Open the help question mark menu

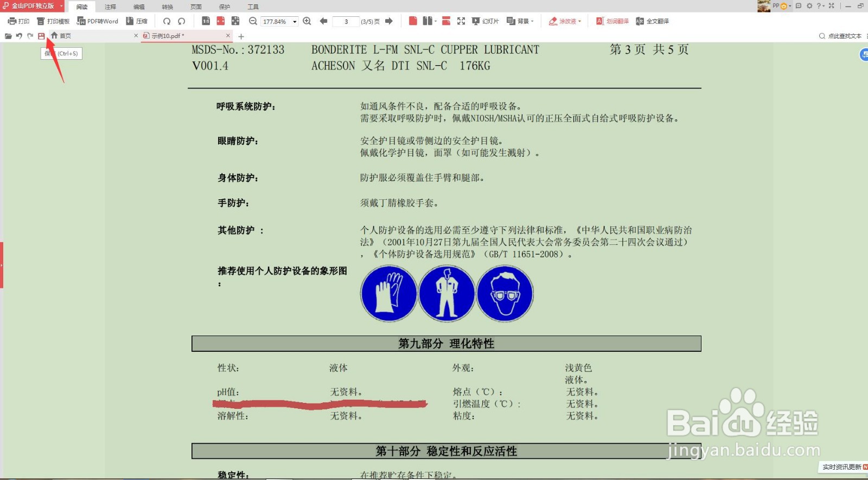point(820,6)
